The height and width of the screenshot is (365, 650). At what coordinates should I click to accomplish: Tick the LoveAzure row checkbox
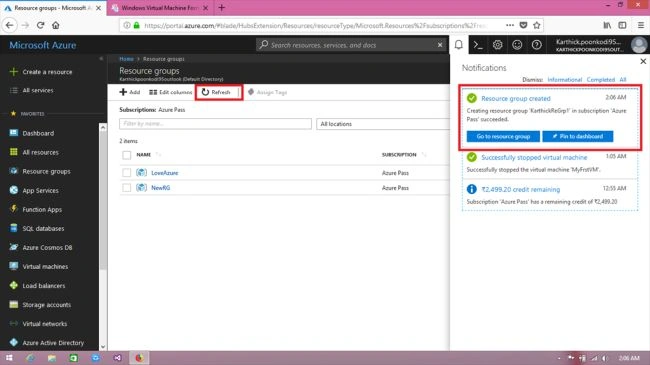(126, 173)
